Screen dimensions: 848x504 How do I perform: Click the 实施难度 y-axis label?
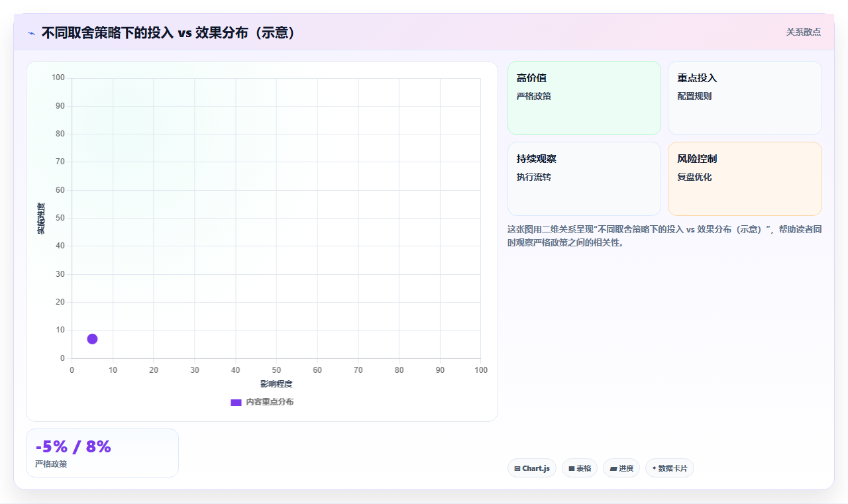click(x=41, y=218)
